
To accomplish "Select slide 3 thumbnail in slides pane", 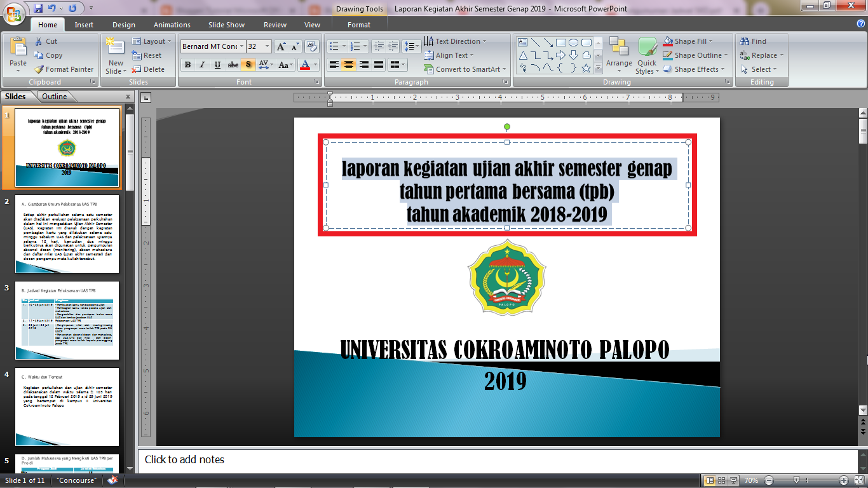I will coord(66,321).
